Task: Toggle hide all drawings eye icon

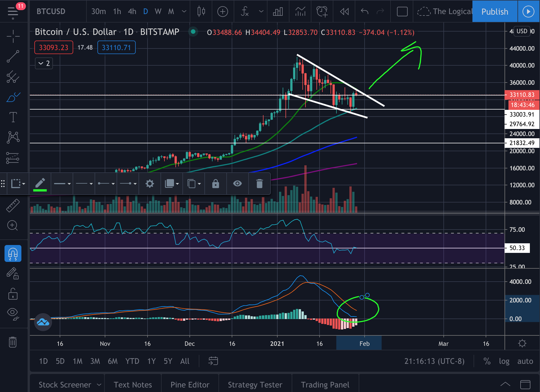Action: pyautogui.click(x=13, y=314)
